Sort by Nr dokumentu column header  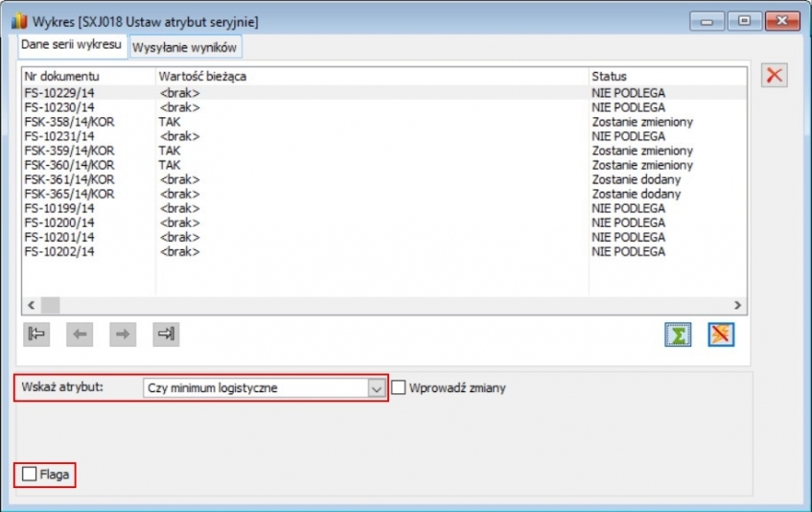pyautogui.click(x=88, y=76)
